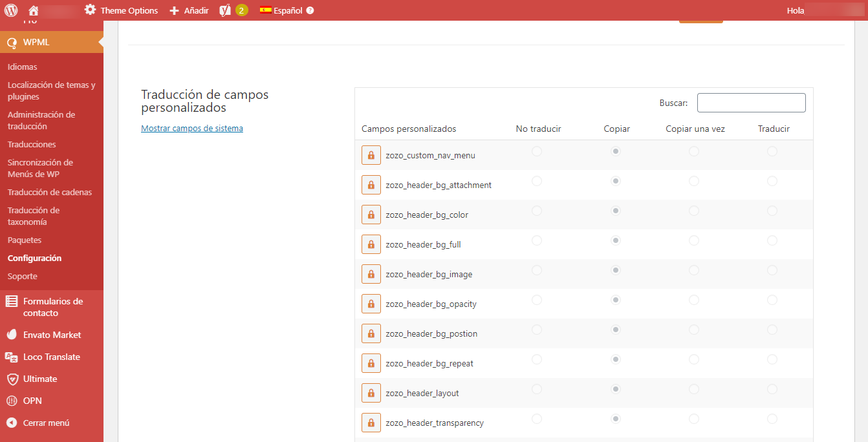868x442 pixels.
Task: Select Traducir for zozo_header_bg_full
Action: click(772, 240)
